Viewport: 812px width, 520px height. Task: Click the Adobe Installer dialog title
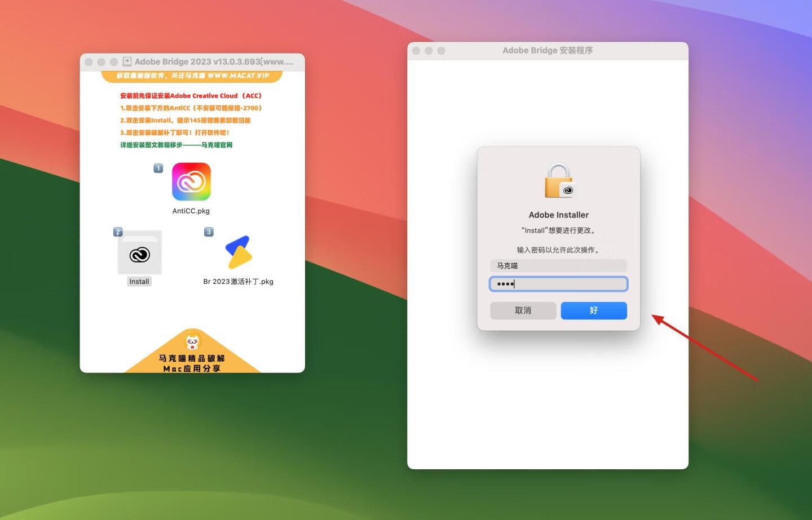coord(559,215)
